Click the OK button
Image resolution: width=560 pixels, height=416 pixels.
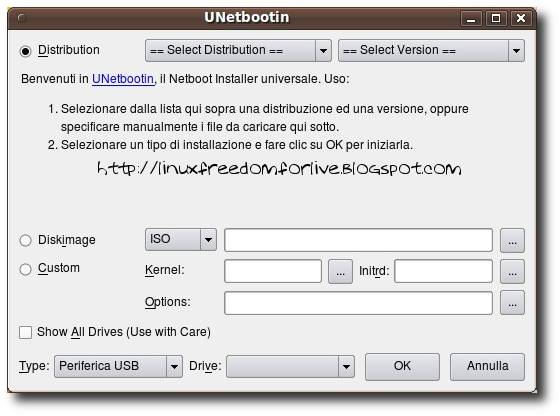(402, 367)
